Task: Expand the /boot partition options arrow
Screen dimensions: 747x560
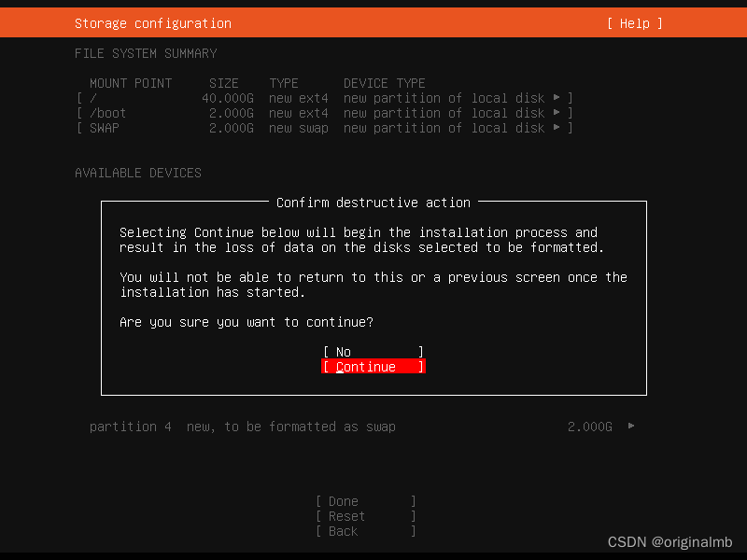Action: tap(557, 112)
